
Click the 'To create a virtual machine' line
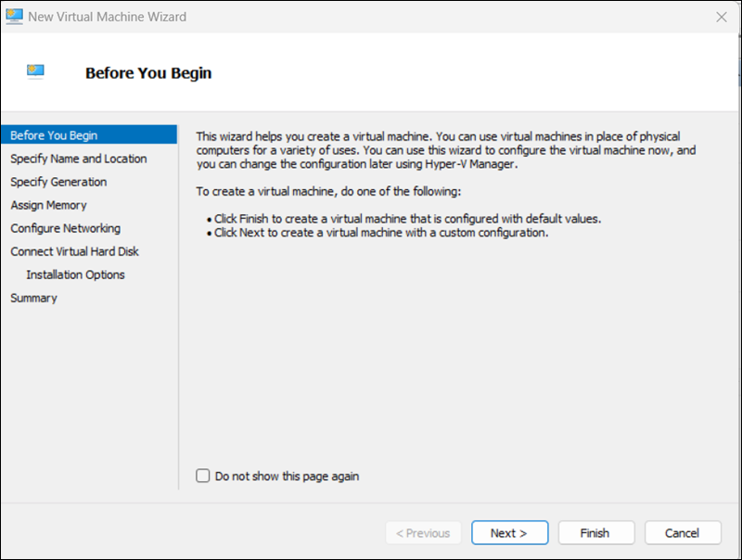328,191
